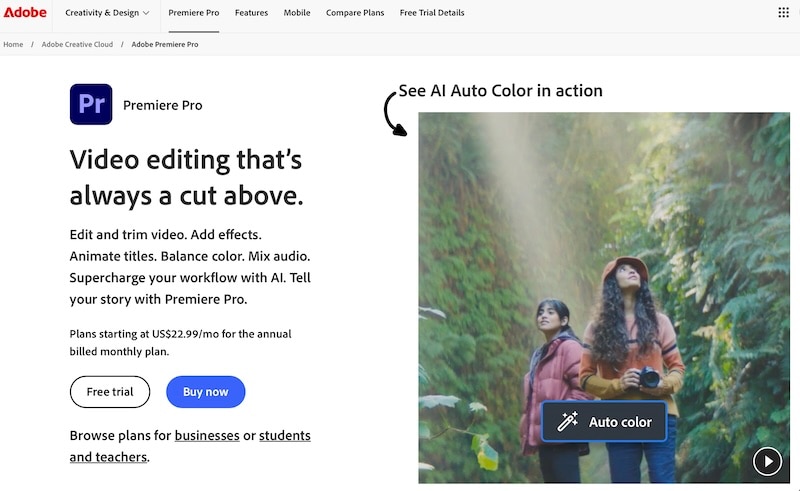Open Adobe Creative Cloud breadcrumb
Image resolution: width=800 pixels, height=491 pixels.
tap(78, 44)
